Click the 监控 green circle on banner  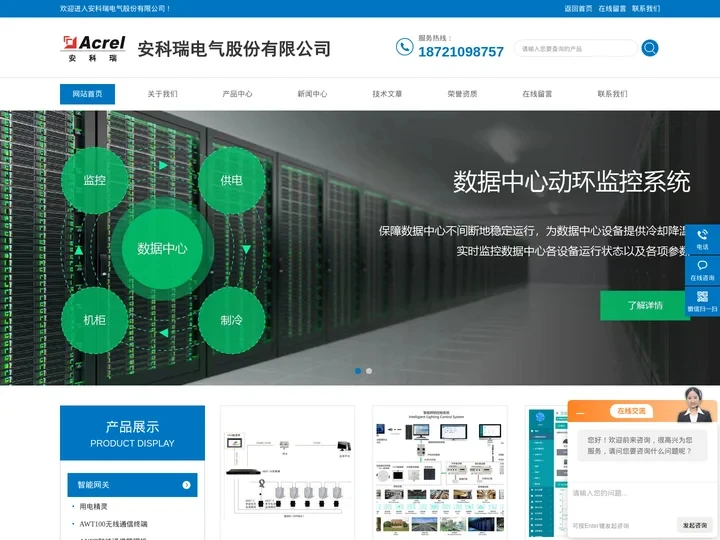[95, 180]
